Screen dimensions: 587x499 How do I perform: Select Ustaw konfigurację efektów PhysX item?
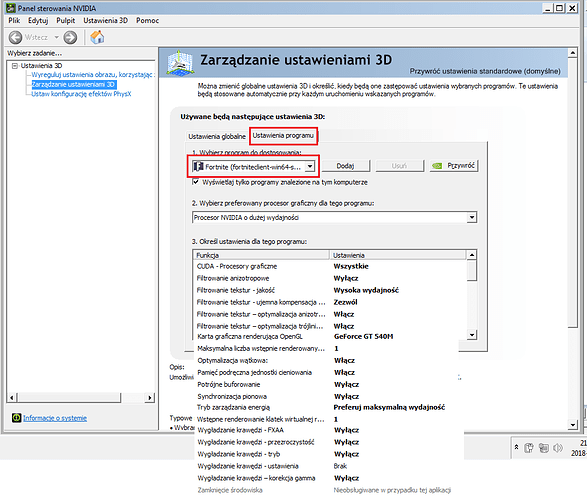[81, 94]
